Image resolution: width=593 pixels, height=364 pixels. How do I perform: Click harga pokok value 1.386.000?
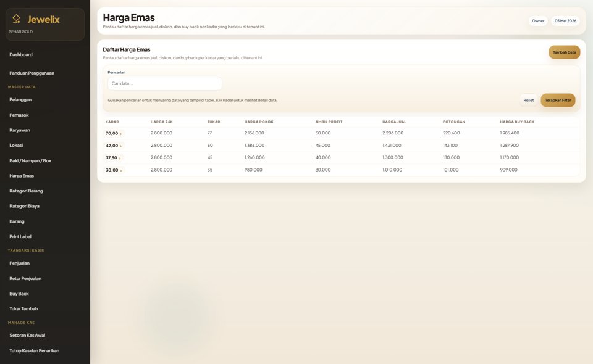(254, 146)
